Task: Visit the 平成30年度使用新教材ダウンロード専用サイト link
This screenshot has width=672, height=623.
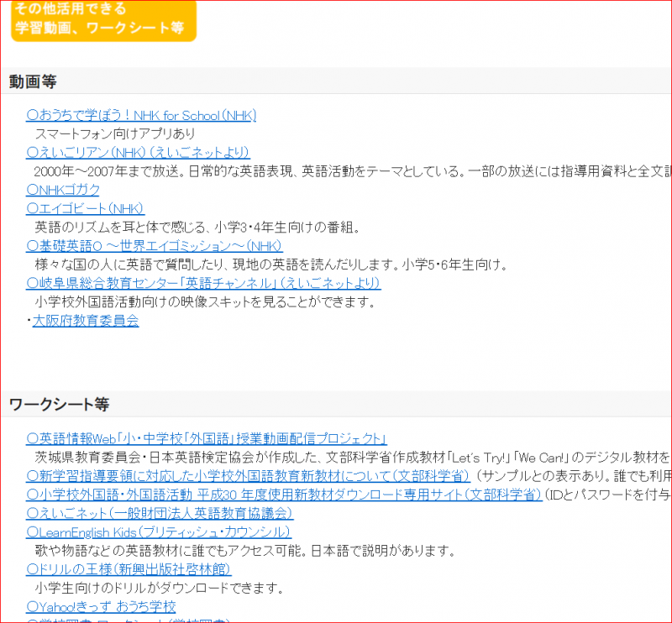Action: pyautogui.click(x=284, y=495)
